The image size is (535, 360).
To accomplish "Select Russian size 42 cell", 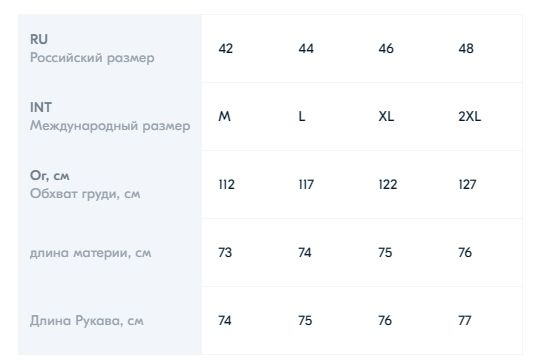I will pyautogui.click(x=226, y=48).
